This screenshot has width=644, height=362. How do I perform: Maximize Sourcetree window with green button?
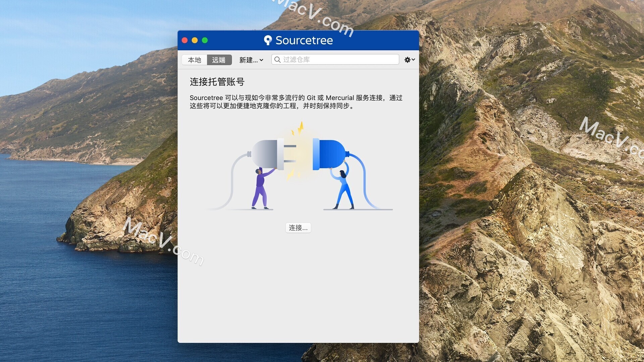205,40
